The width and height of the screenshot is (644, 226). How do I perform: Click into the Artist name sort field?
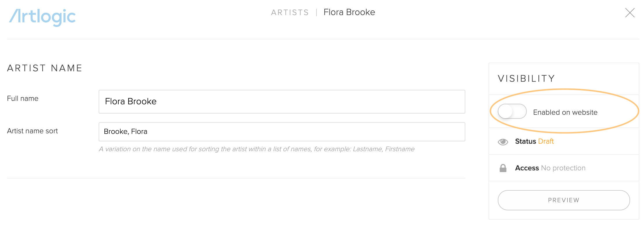[x=282, y=132]
